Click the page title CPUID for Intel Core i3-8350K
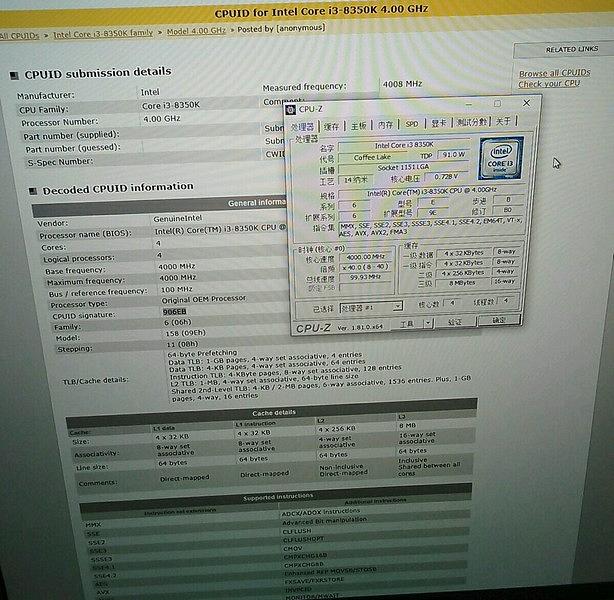This screenshot has height=600, width=614. (321, 11)
